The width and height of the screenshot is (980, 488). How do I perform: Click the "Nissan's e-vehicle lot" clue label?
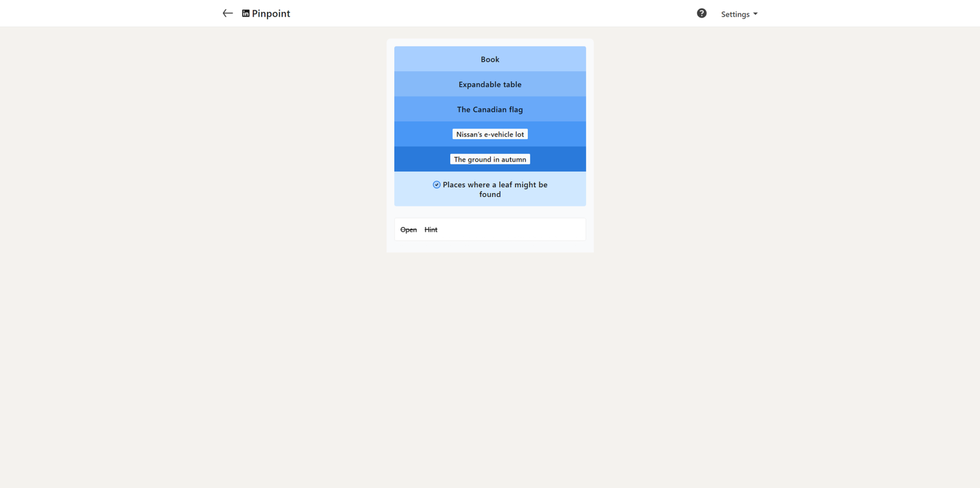489,134
